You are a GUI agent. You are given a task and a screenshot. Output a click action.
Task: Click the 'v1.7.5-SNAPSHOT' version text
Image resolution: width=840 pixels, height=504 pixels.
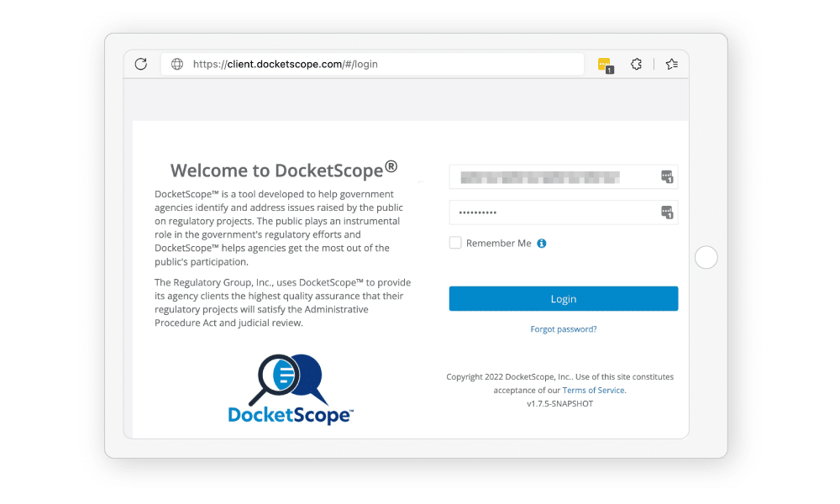tap(559, 404)
